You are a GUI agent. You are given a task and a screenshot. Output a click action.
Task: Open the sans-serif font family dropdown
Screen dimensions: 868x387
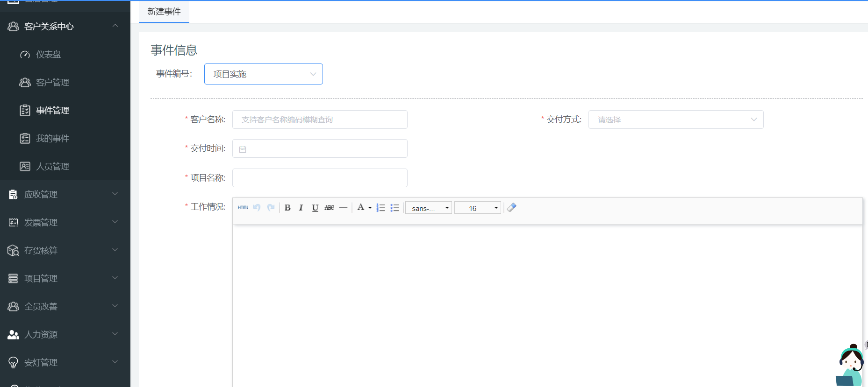click(x=428, y=208)
